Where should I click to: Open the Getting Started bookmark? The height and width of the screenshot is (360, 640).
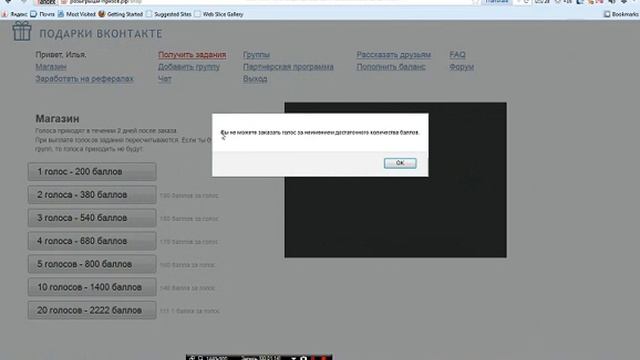tap(120, 14)
